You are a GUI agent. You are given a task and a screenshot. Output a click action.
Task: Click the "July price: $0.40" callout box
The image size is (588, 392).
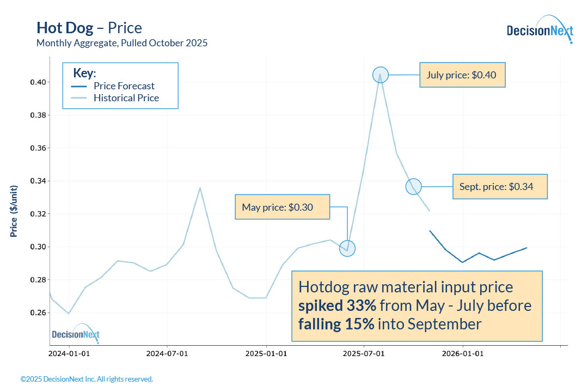[x=462, y=75]
